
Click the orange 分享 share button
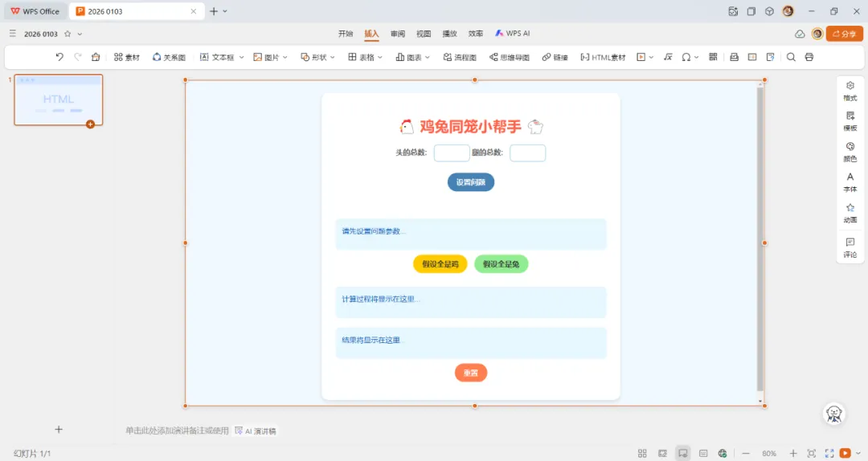click(844, 34)
